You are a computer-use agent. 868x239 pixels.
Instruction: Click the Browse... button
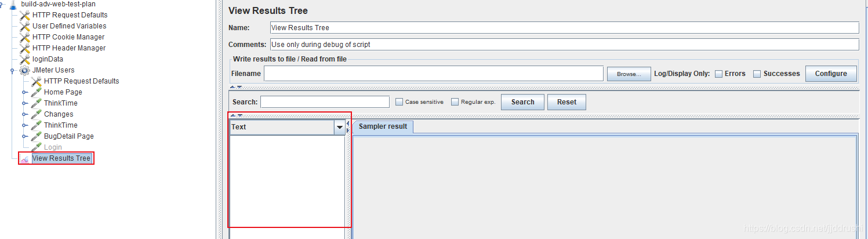click(x=629, y=74)
